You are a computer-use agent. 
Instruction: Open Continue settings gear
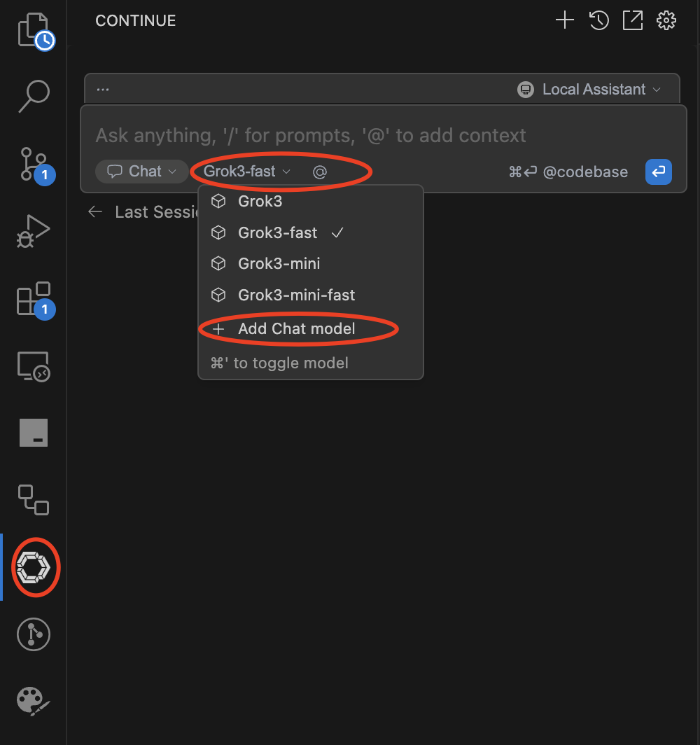pos(666,21)
